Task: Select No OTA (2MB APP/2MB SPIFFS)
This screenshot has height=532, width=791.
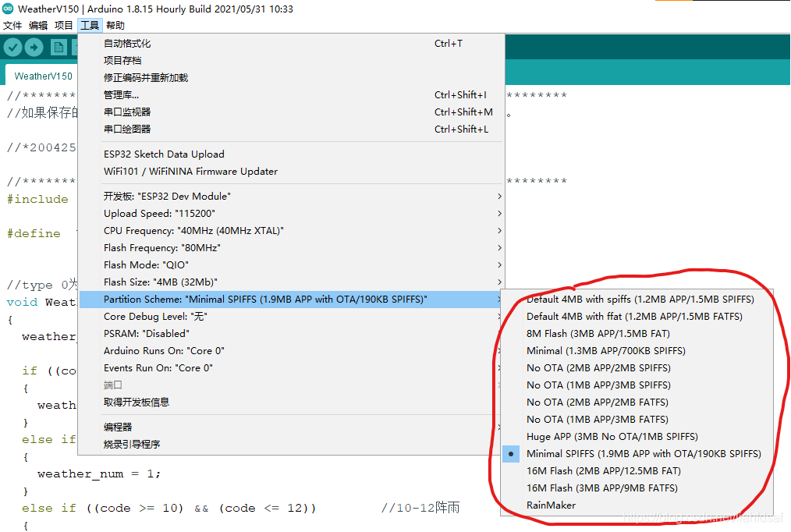Action: 637,368
